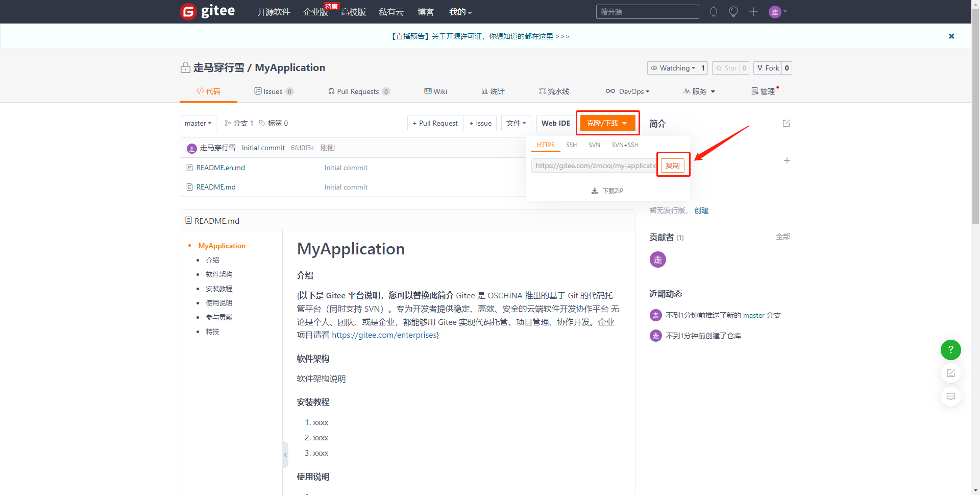The image size is (980, 495).
Task: Click the plus create icon in header
Action: (x=753, y=12)
